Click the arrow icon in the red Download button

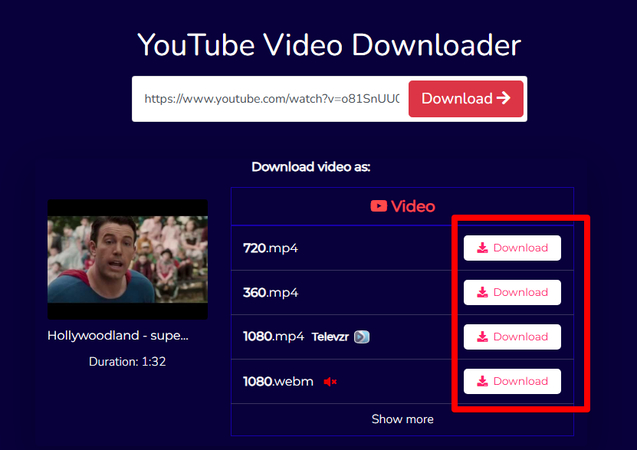pos(503,98)
